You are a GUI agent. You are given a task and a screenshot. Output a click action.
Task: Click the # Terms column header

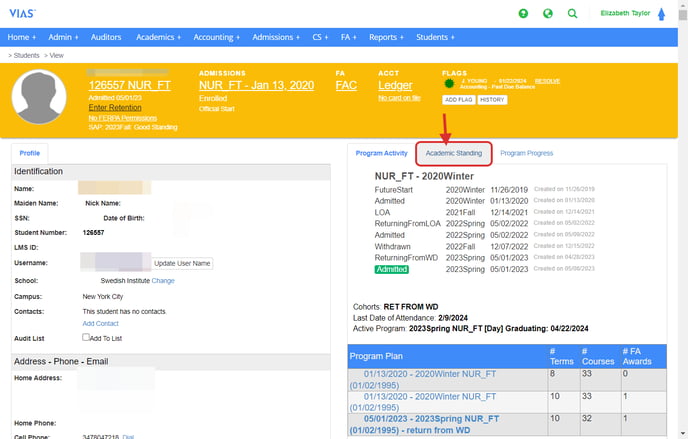[x=562, y=356]
